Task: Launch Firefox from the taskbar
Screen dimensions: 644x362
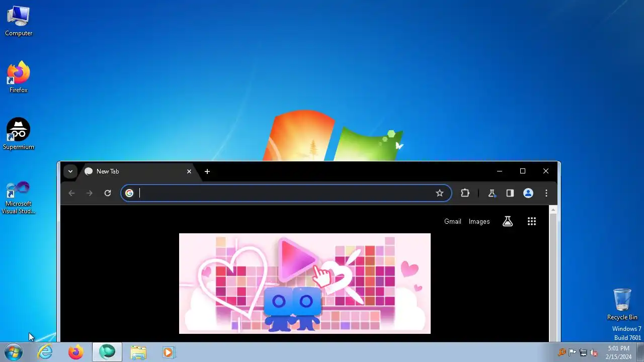Action: [76, 352]
